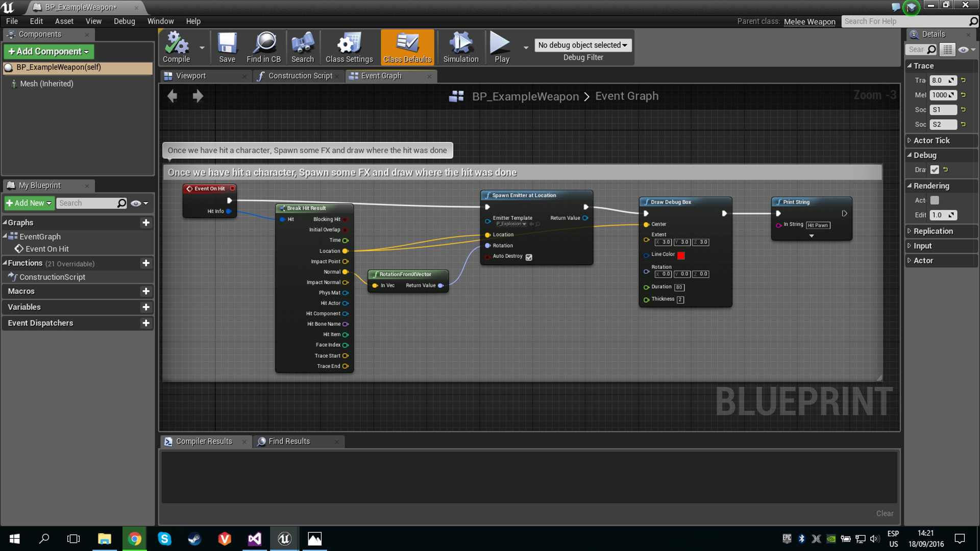The height and width of the screenshot is (551, 980).
Task: Reset Trace first value to default
Action: point(964,80)
